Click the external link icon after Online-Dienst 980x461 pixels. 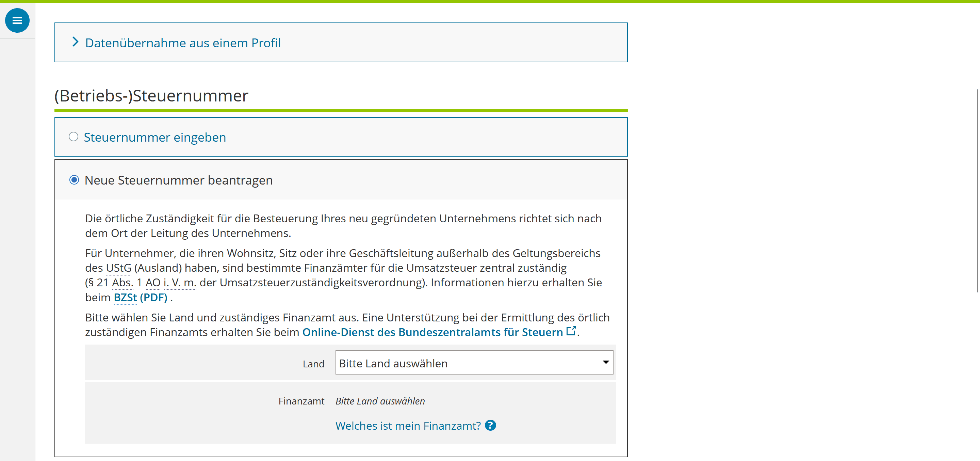pos(571,331)
